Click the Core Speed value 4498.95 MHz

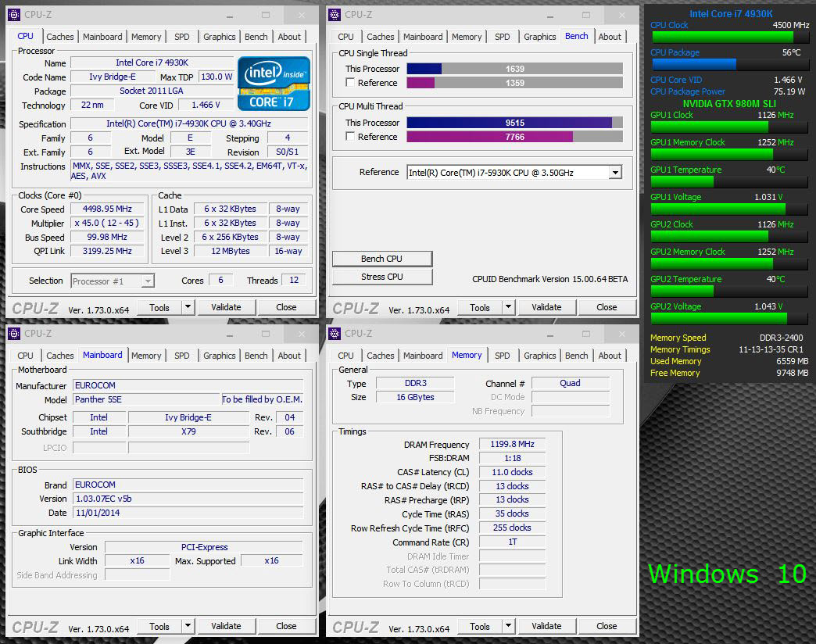click(107, 209)
